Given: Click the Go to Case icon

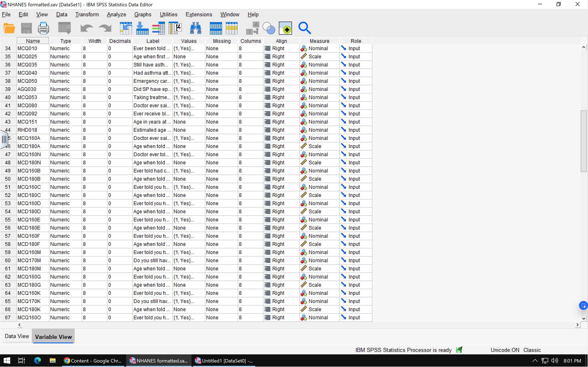Looking at the screenshot, I should (126, 28).
